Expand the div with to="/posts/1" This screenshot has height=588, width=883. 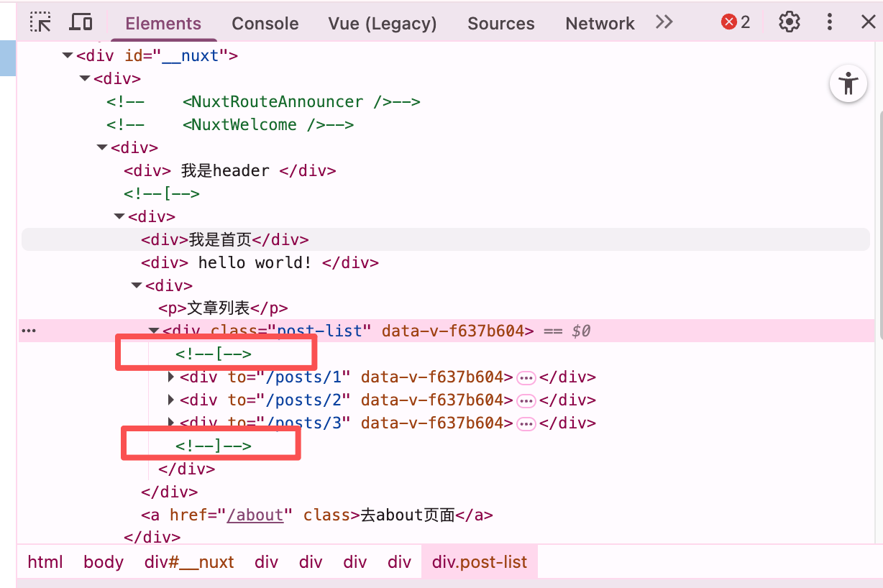click(x=171, y=377)
